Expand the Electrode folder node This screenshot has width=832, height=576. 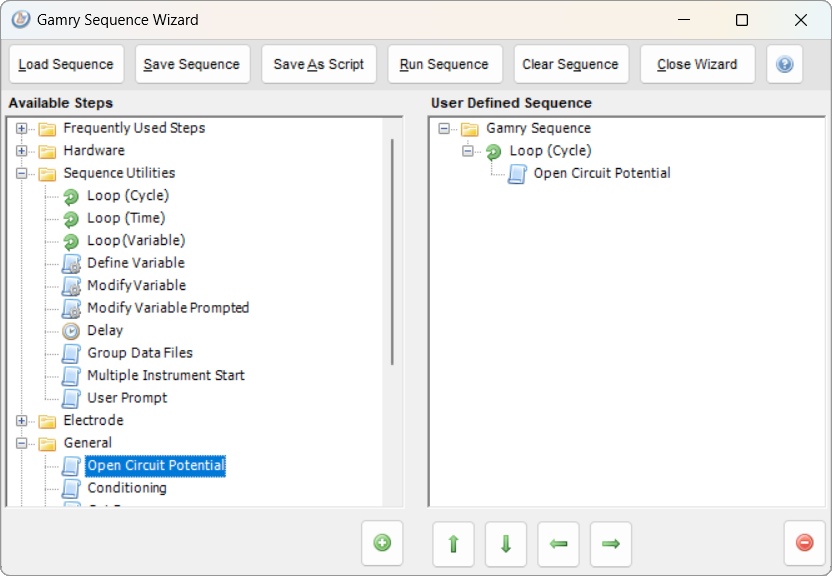[21, 421]
